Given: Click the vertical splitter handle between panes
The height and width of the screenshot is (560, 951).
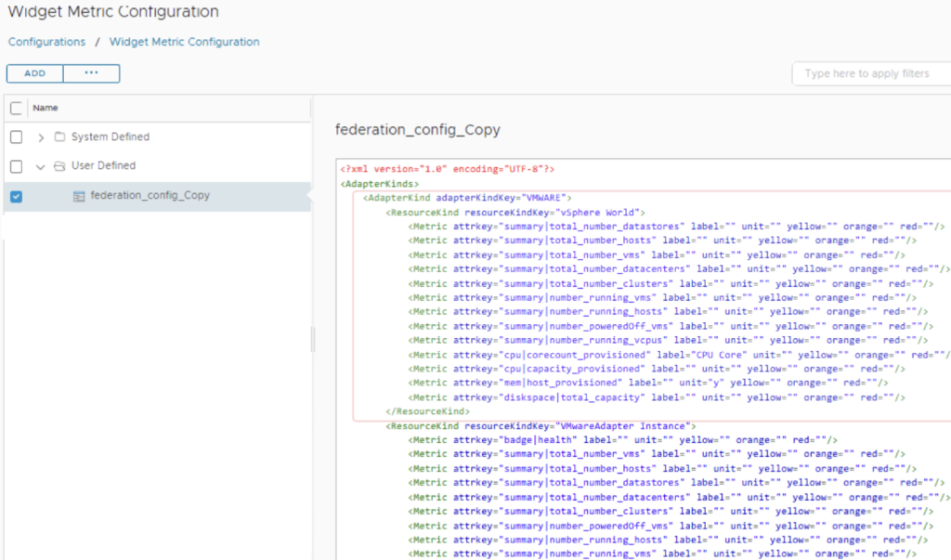Looking at the screenshot, I should pyautogui.click(x=313, y=340).
